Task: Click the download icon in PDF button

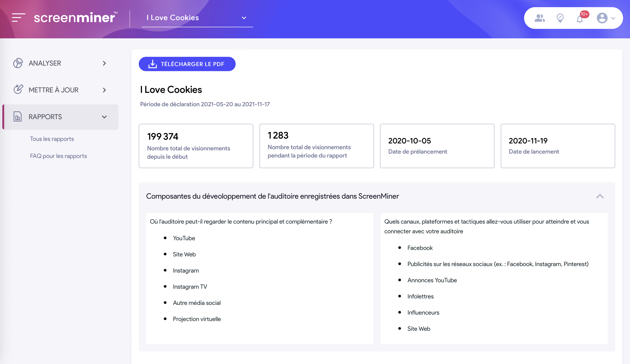Action: (152, 64)
